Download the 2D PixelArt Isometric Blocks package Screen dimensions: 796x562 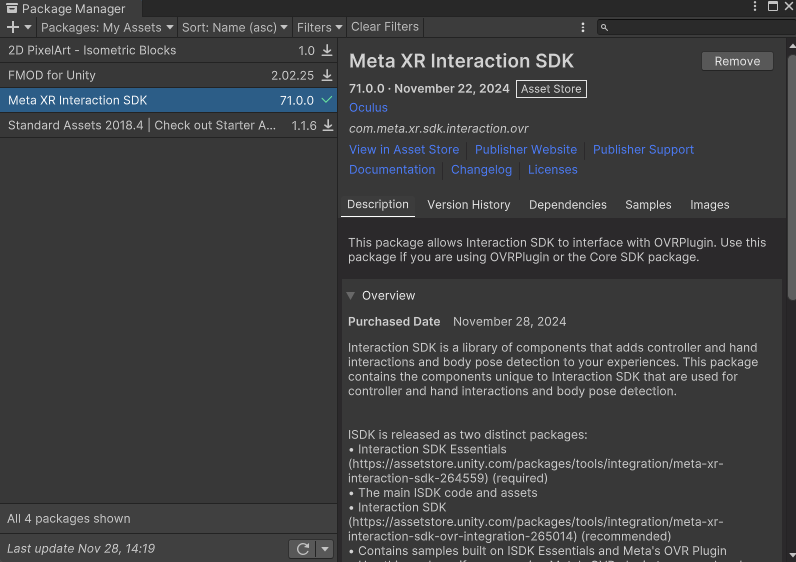tap(327, 50)
